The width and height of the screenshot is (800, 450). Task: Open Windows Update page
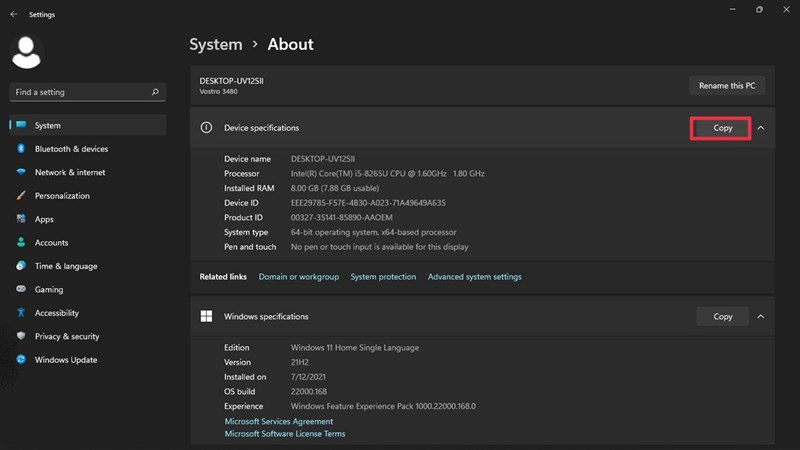pyautogui.click(x=88, y=360)
